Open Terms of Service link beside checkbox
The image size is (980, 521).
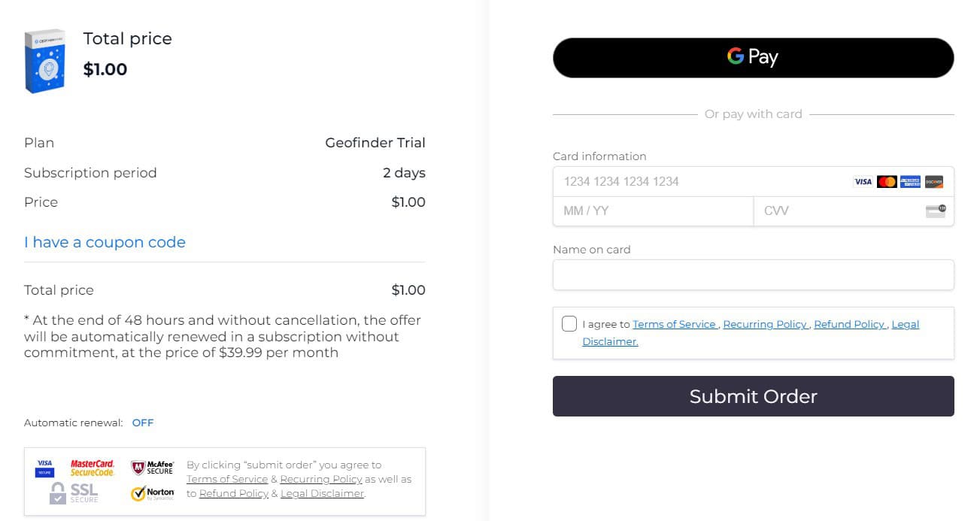tap(675, 324)
